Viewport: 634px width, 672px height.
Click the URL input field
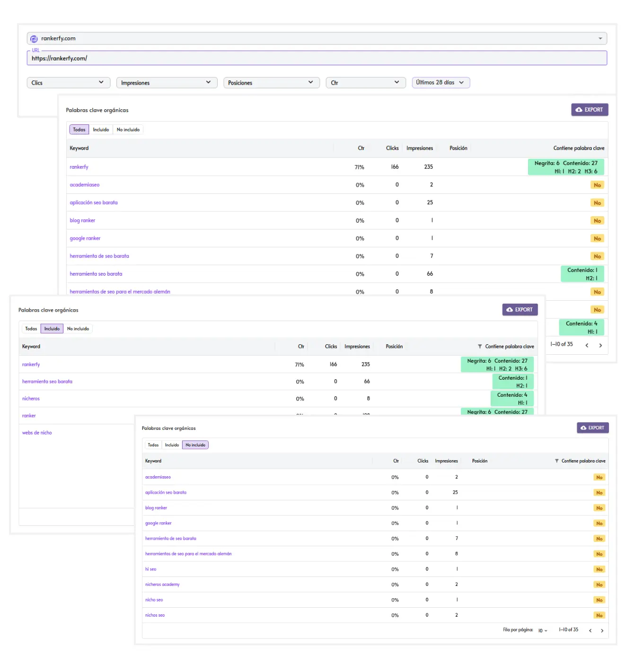[x=317, y=58]
